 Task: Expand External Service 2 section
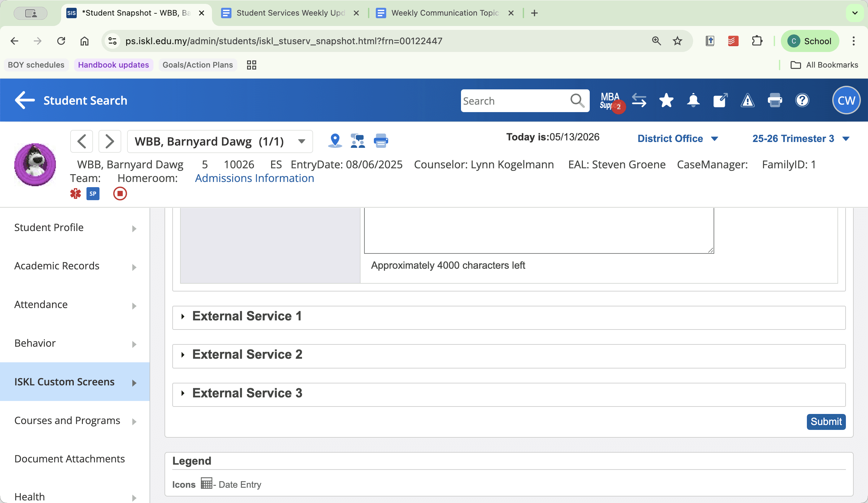(x=509, y=356)
